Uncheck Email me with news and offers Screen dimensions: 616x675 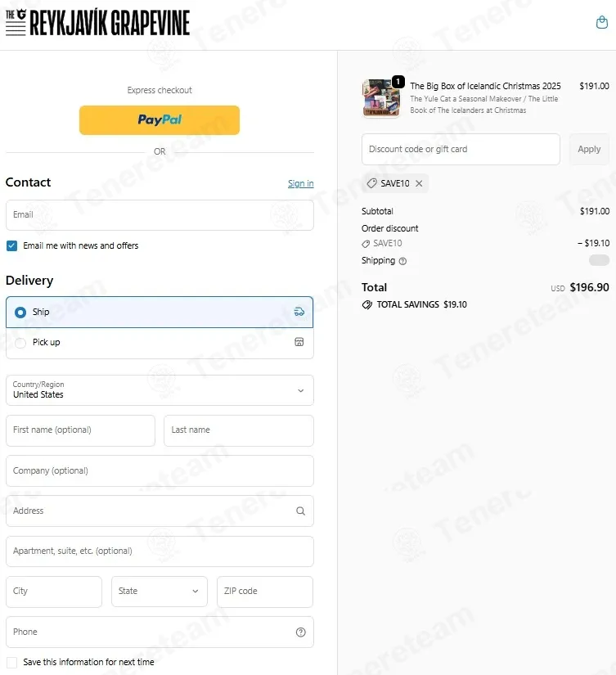pos(11,245)
